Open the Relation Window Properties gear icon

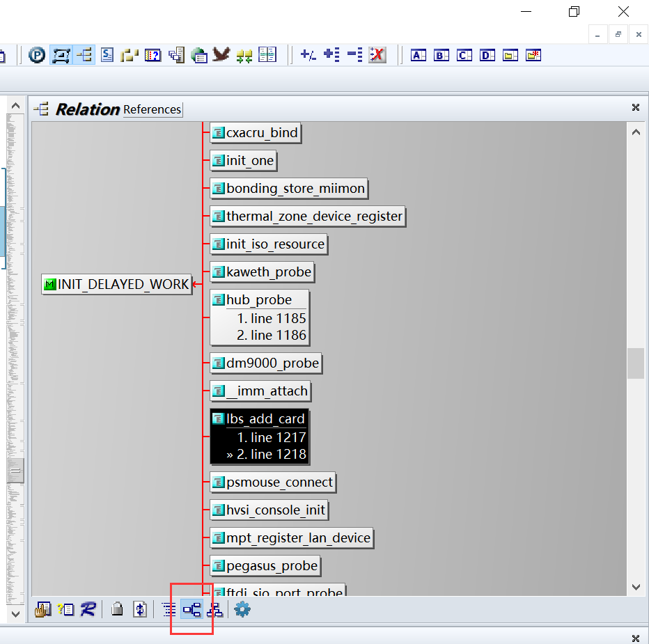(x=241, y=609)
